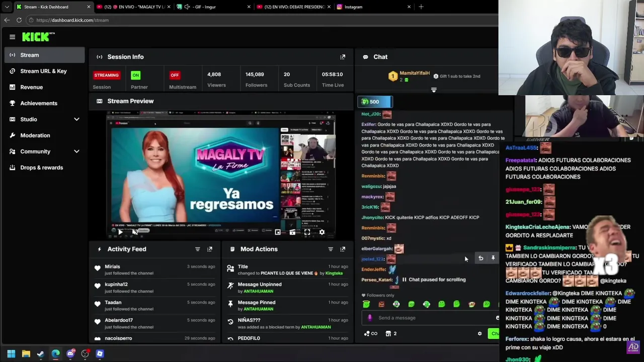Pop out the Mod Actions panel

(x=343, y=249)
